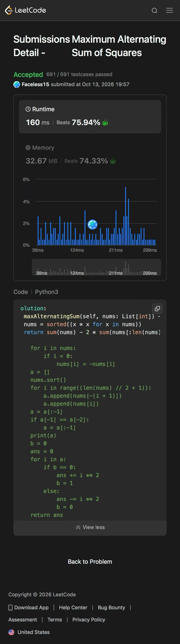Screen dimensions: 180x644
Task: Click the Faceless15 avatar
Action: coord(17,84)
